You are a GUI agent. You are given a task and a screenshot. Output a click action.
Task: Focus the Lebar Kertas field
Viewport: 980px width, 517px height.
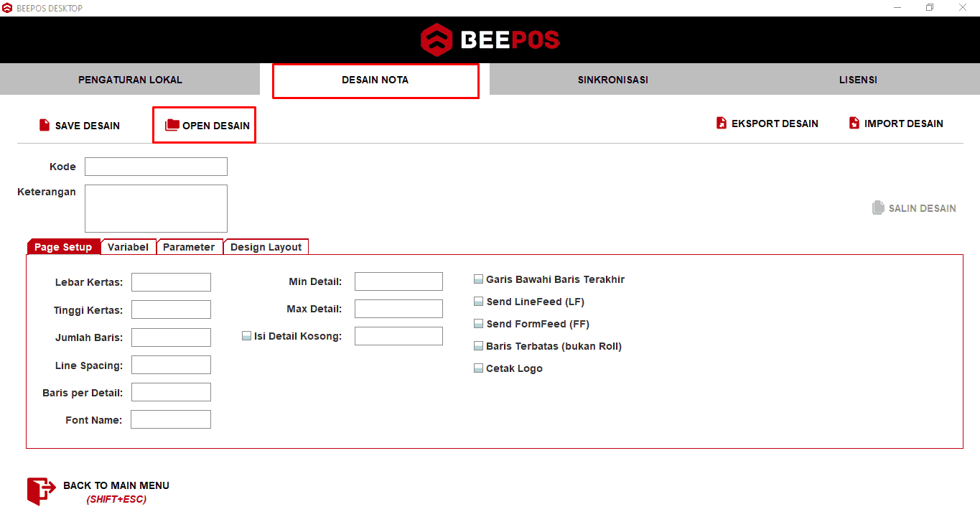[171, 282]
